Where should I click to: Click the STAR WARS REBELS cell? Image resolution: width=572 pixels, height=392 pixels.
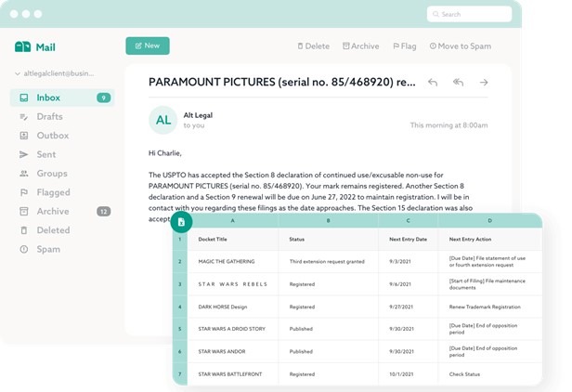pos(233,284)
